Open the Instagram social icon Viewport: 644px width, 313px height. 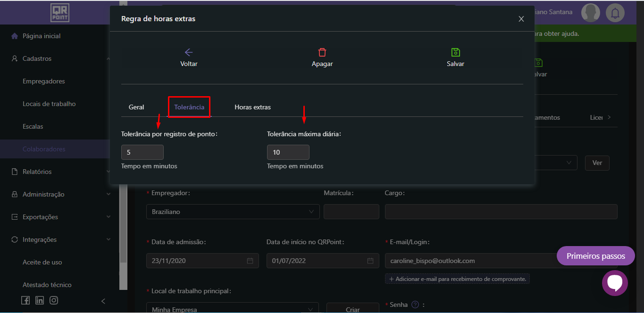[x=54, y=300]
